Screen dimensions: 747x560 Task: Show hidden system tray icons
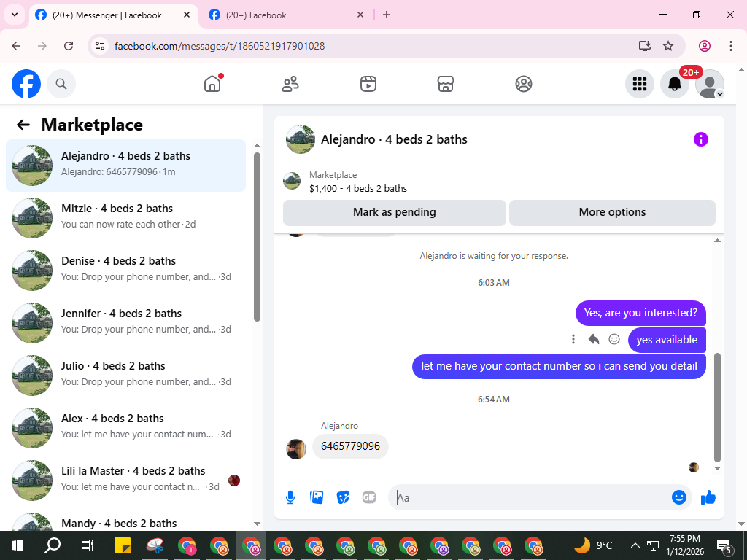(635, 545)
